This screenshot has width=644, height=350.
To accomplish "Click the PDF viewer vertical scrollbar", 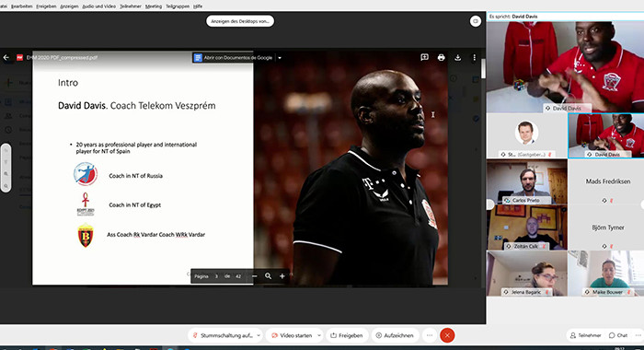I will 483,69.
